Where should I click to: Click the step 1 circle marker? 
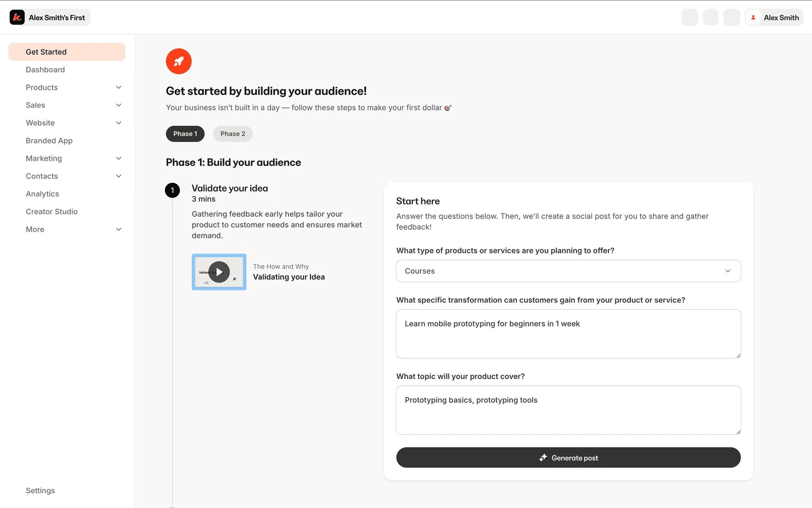(172, 190)
